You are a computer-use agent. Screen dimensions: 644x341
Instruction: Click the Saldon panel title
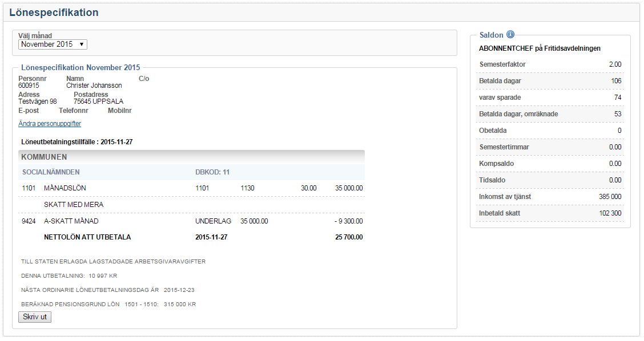pyautogui.click(x=491, y=35)
